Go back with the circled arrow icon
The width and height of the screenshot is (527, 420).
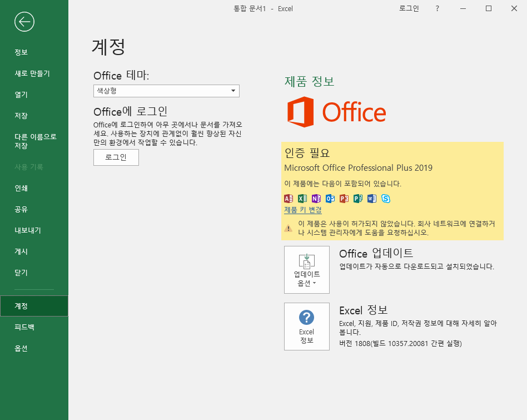point(24,22)
